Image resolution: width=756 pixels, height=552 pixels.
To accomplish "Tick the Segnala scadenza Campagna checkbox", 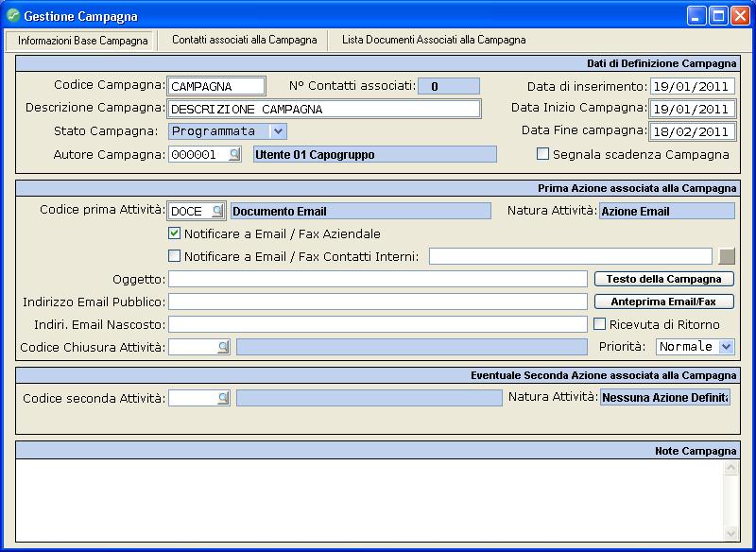I will [542, 154].
